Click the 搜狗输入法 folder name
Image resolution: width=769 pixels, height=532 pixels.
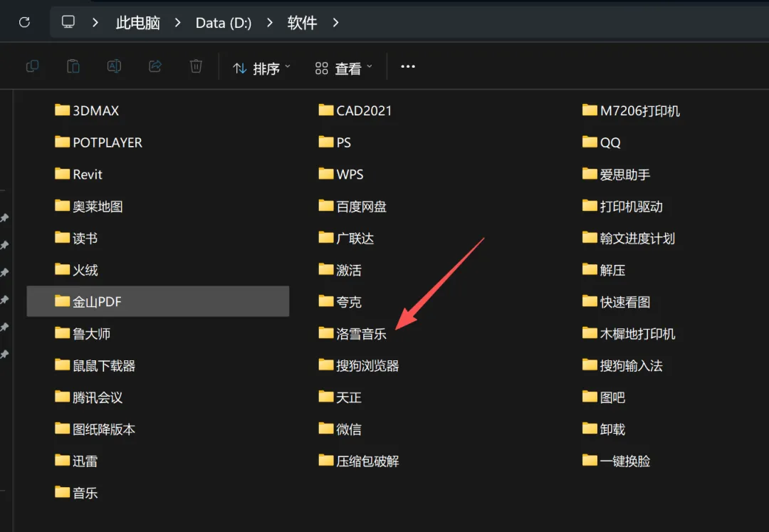point(631,366)
